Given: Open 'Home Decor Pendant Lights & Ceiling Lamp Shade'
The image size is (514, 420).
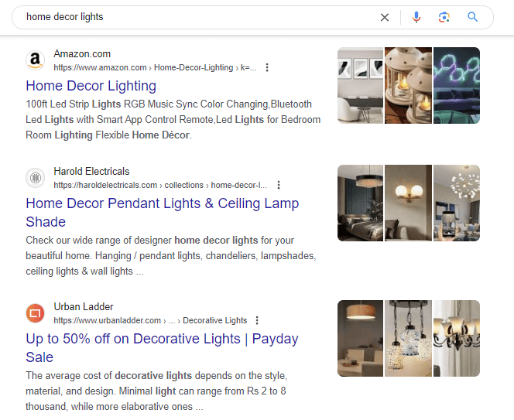Looking at the screenshot, I should click(x=163, y=212).
